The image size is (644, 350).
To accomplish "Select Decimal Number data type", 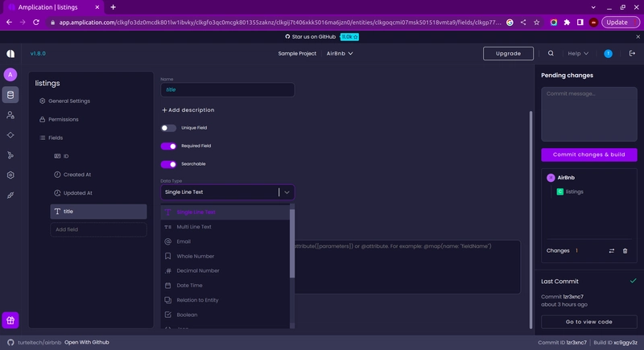I will [225, 271].
